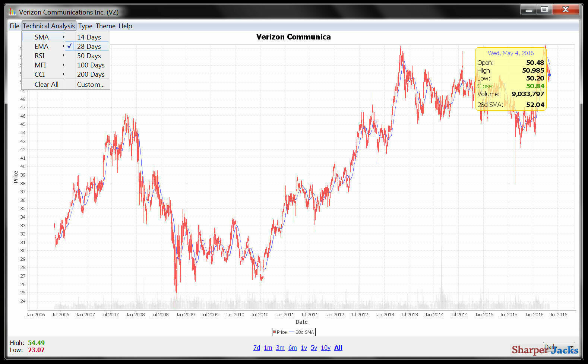588x364 pixels.
Task: Enable the 14 Days SMA
Action: tap(87, 37)
